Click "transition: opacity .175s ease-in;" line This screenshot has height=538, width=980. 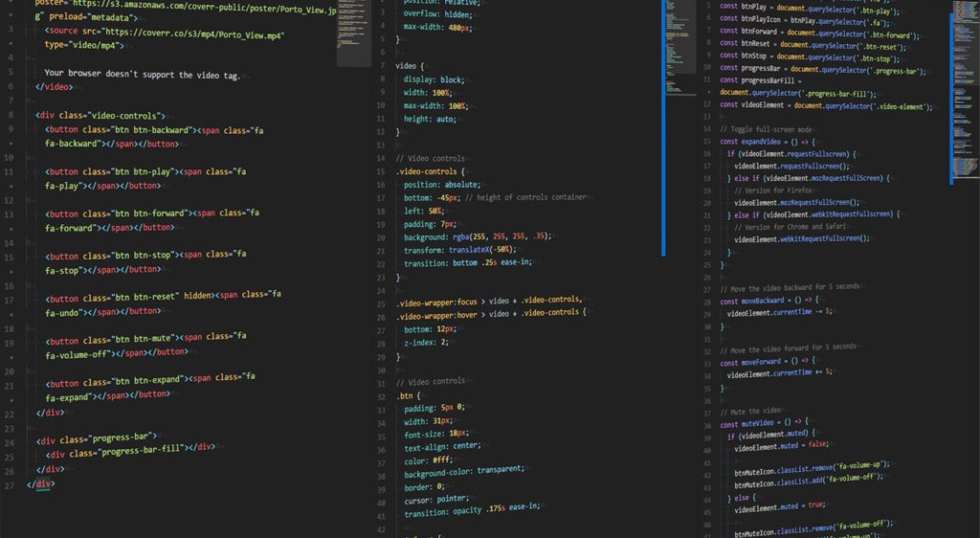click(x=472, y=509)
